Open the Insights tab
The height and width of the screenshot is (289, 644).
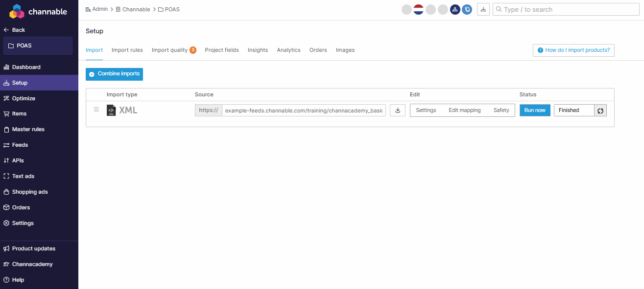[x=258, y=50]
